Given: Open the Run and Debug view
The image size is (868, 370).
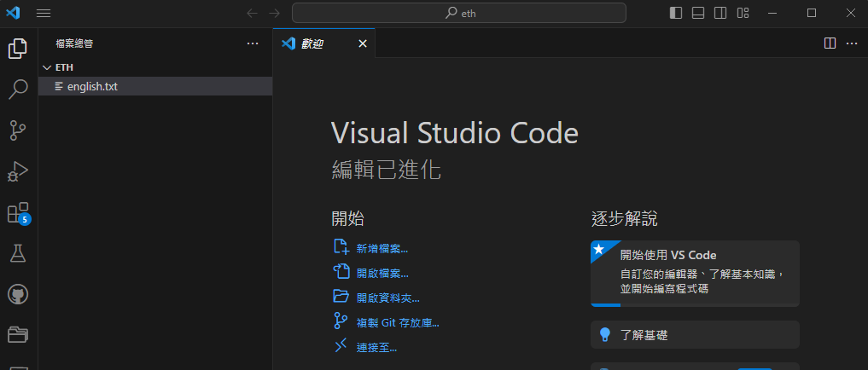Looking at the screenshot, I should [18, 171].
